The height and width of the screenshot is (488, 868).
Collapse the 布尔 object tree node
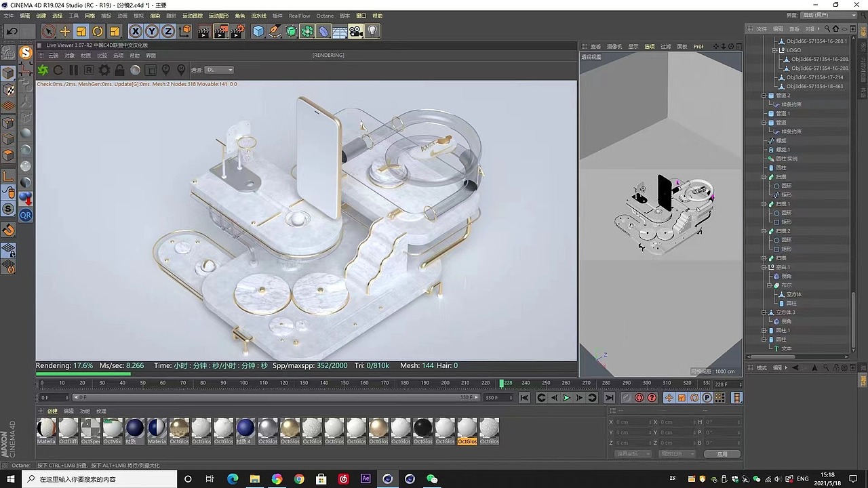[x=770, y=285]
